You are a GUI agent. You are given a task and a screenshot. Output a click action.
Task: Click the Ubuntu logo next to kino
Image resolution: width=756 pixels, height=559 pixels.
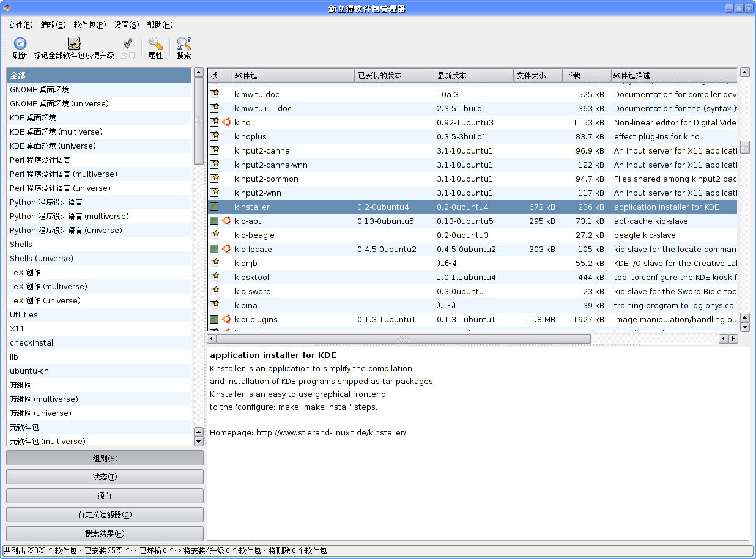pyautogui.click(x=226, y=122)
